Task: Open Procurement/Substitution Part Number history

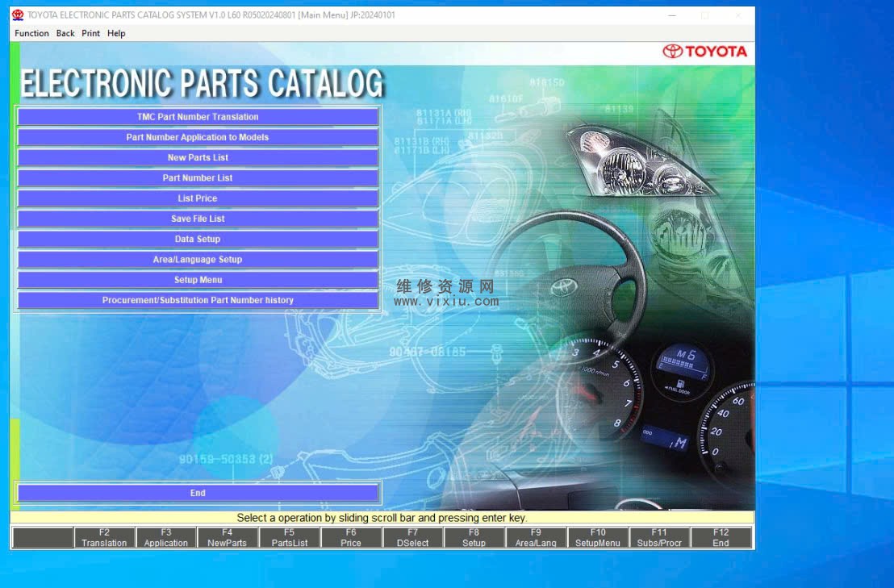Action: point(198,300)
